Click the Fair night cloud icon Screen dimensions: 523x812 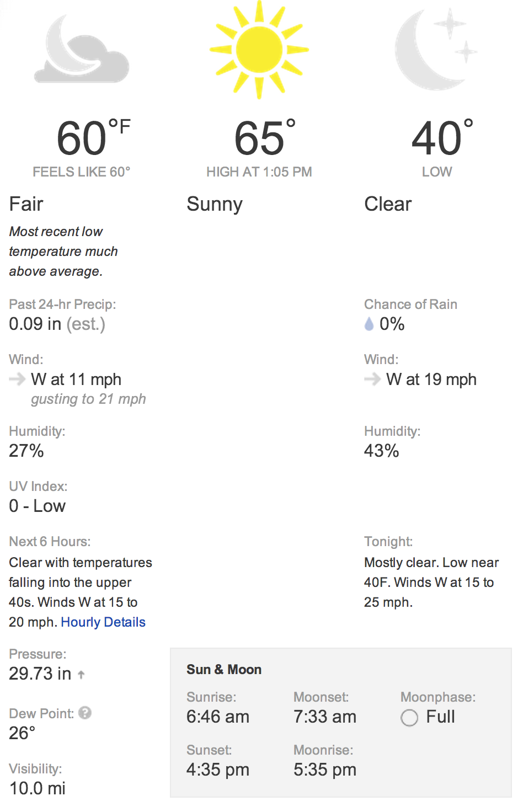(x=82, y=50)
